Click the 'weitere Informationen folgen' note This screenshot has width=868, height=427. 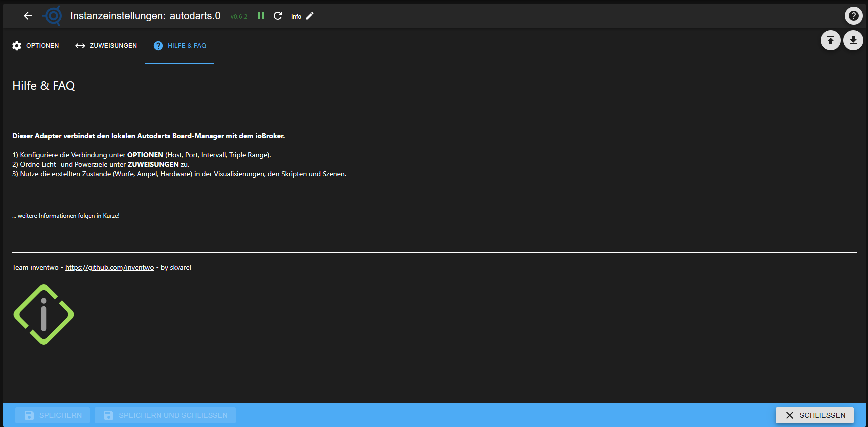point(66,216)
